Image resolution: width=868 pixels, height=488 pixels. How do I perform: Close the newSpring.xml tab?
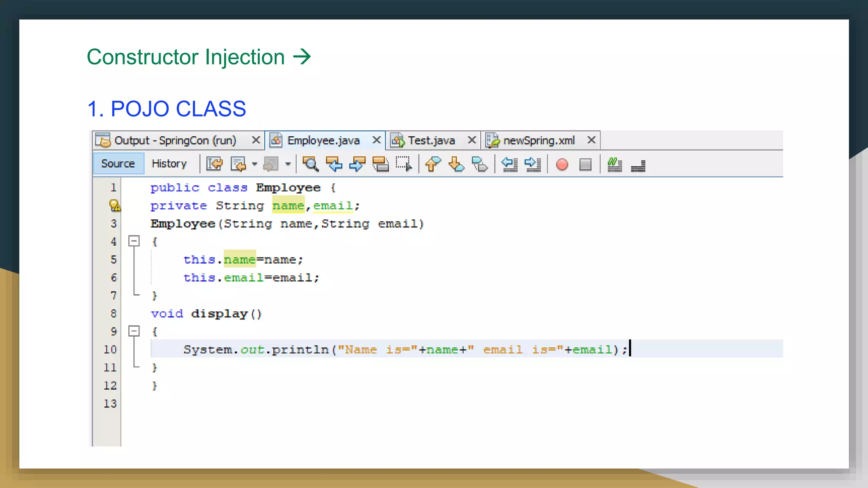click(x=591, y=140)
